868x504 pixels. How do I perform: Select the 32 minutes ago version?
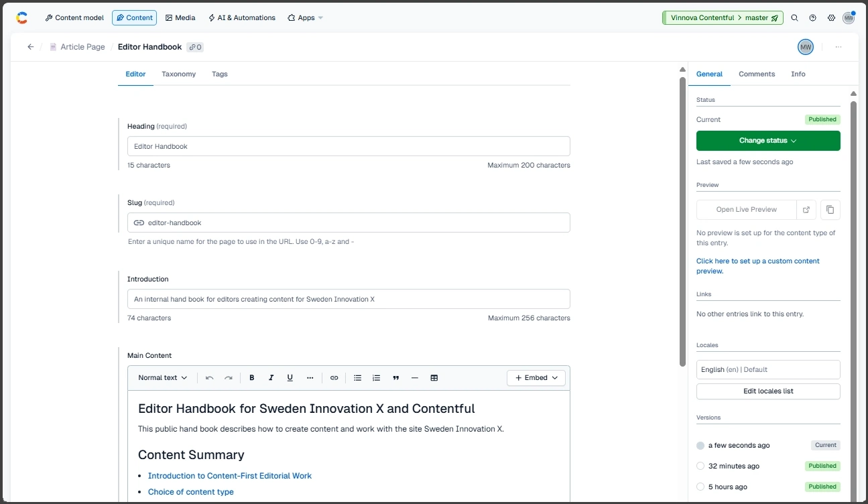tap(700, 466)
